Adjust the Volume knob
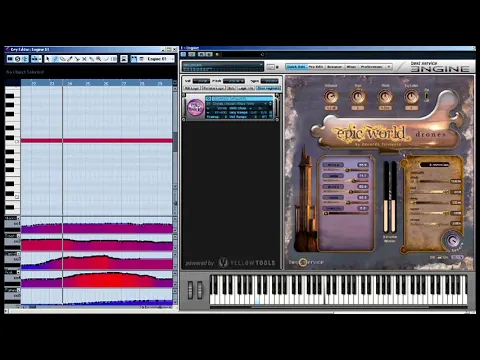Viewport: 480px width, 360px height. (x=331, y=97)
